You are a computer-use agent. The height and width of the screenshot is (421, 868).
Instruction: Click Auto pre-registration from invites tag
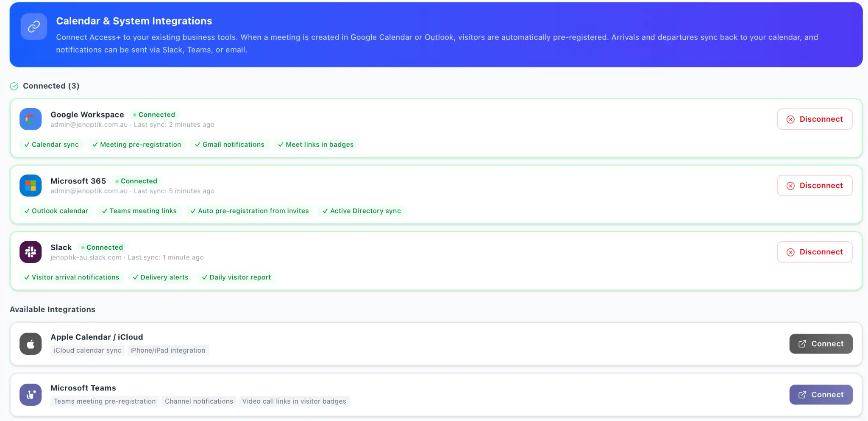250,211
